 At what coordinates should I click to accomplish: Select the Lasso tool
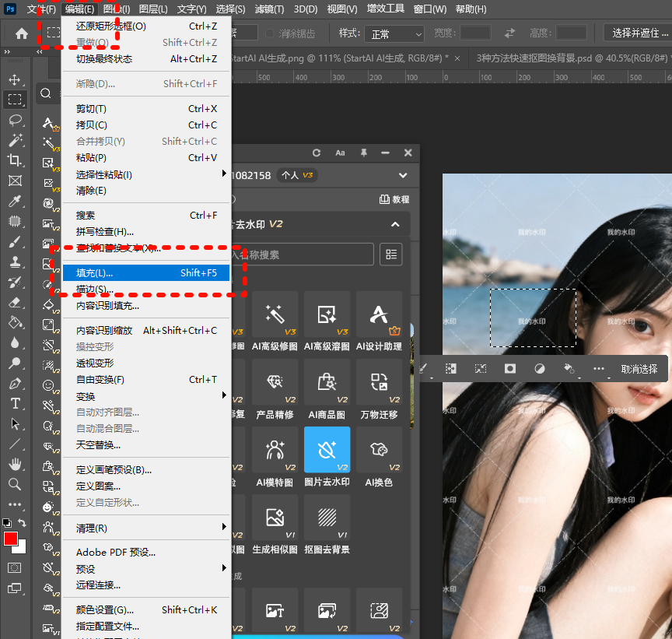(x=15, y=120)
